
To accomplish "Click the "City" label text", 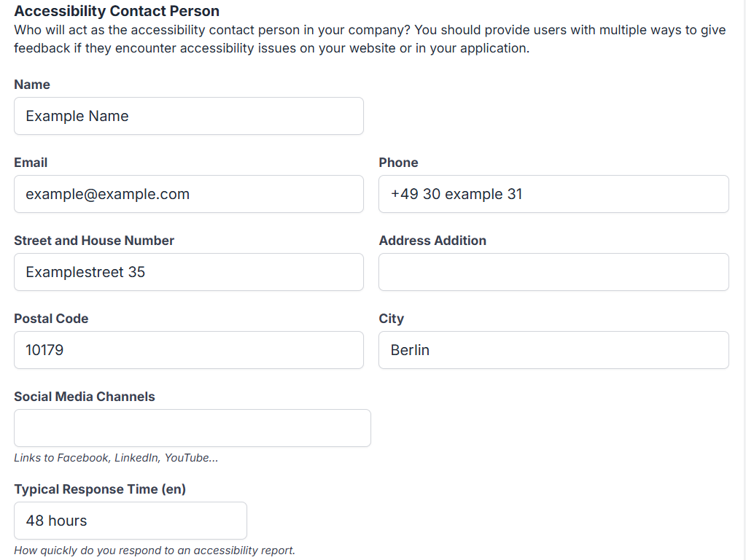I will tap(391, 319).
